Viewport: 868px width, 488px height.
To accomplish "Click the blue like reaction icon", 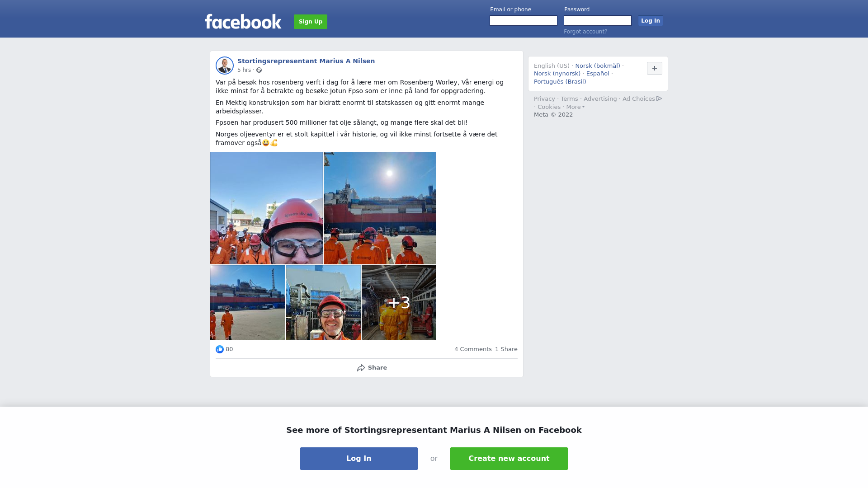I will (x=220, y=349).
